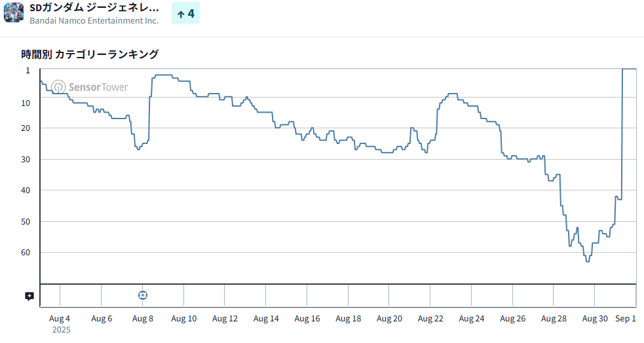Click the Aug 16 date tick label
The height and width of the screenshot is (343, 644).
point(307,319)
